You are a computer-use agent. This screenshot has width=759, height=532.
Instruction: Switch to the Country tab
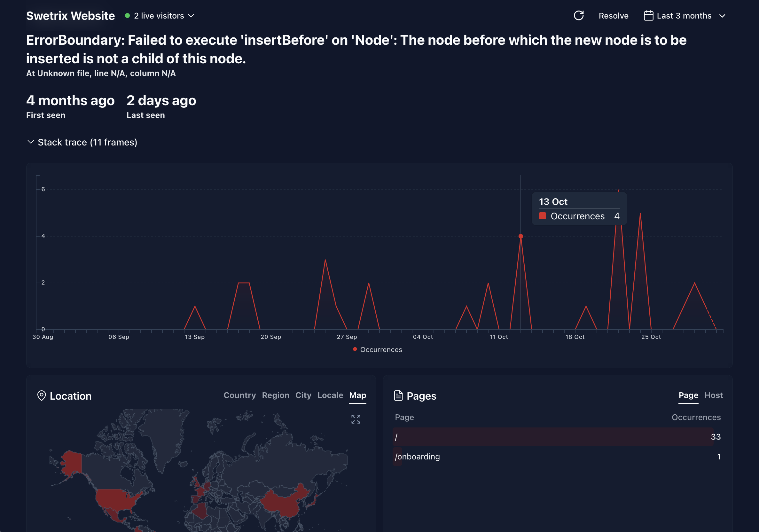240,395
